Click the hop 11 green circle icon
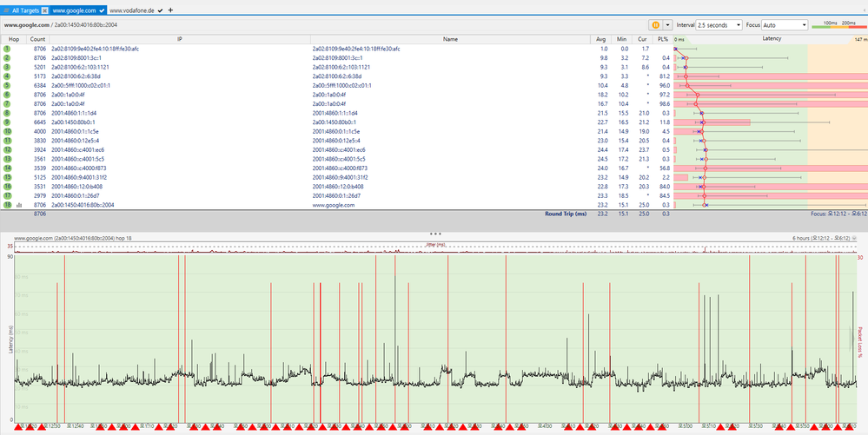 7,141
